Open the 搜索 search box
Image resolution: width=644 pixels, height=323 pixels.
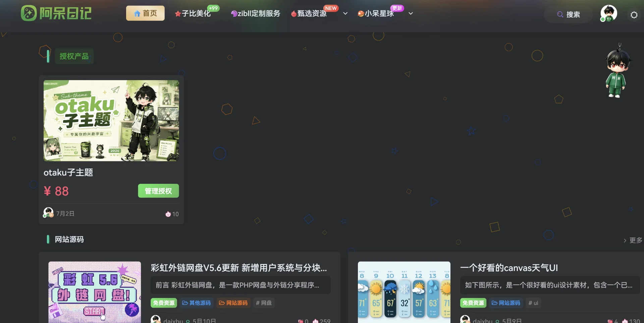pos(568,14)
